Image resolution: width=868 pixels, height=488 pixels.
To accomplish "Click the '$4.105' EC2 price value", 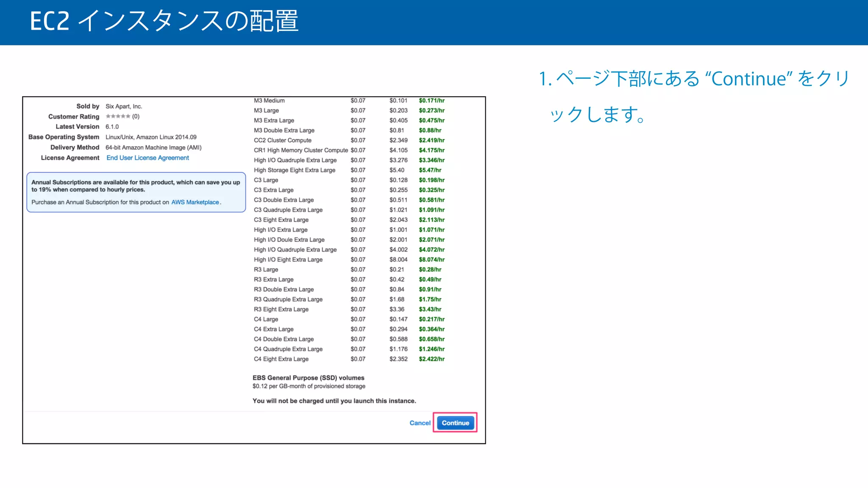I will (398, 150).
